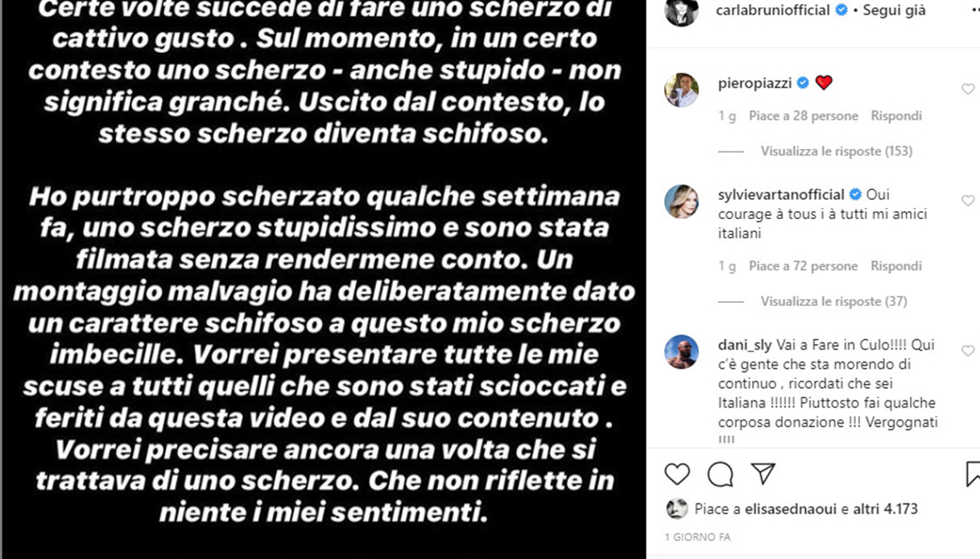
Task: Share post via paper plane icon
Action: click(763, 474)
